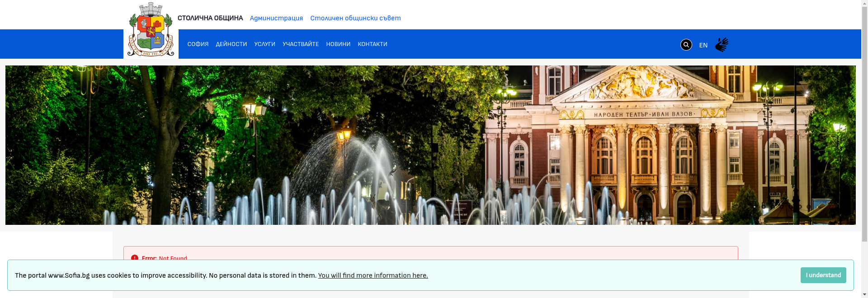Image resolution: width=868 pixels, height=298 pixels.
Task: Expand the ДЕЙНОСТИ menu
Action: pos(231,44)
